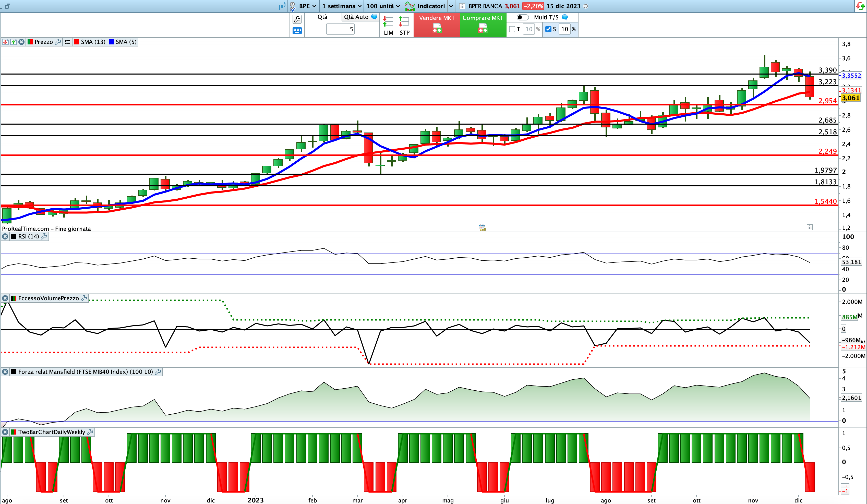Click the red SMA (13) color swatch
The height and width of the screenshot is (504, 867).
(x=77, y=42)
